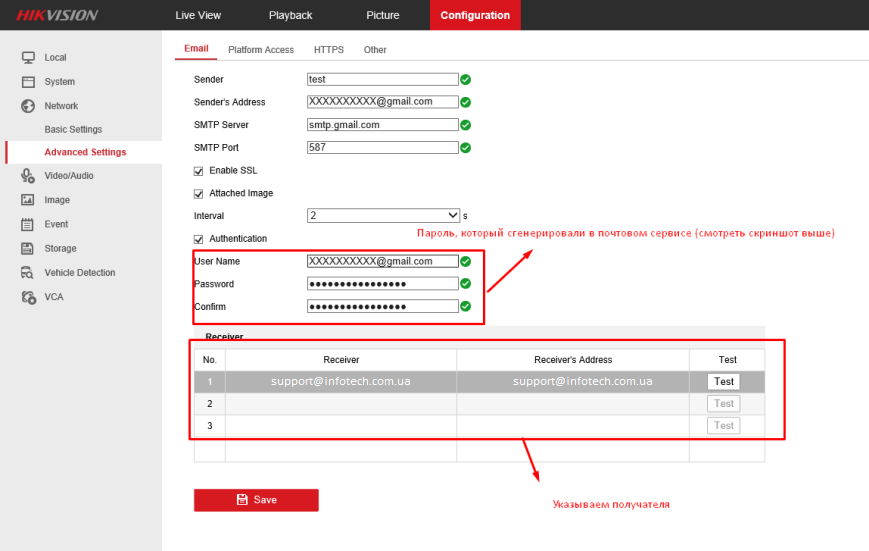This screenshot has width=869, height=551.
Task: Click the Local monitor icon in sidebar
Action: tap(28, 58)
